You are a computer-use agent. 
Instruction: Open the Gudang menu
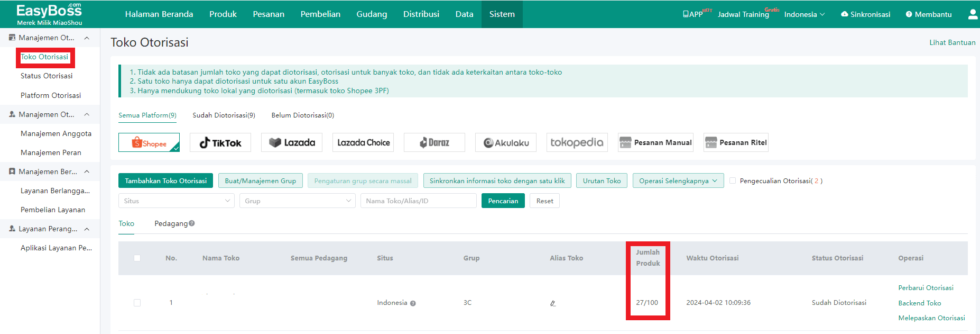pyautogui.click(x=372, y=14)
